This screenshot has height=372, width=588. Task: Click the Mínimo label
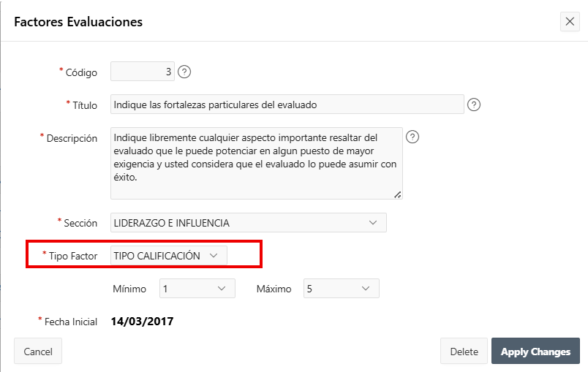(x=129, y=289)
